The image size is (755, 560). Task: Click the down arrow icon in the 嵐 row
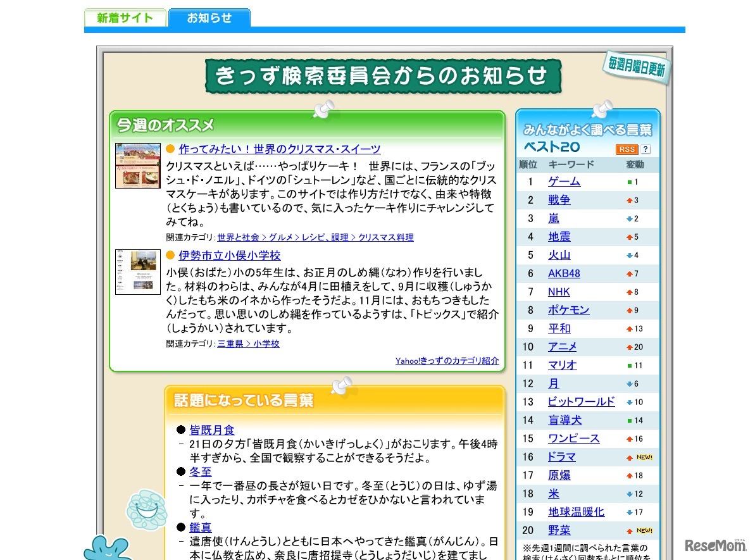point(629,218)
